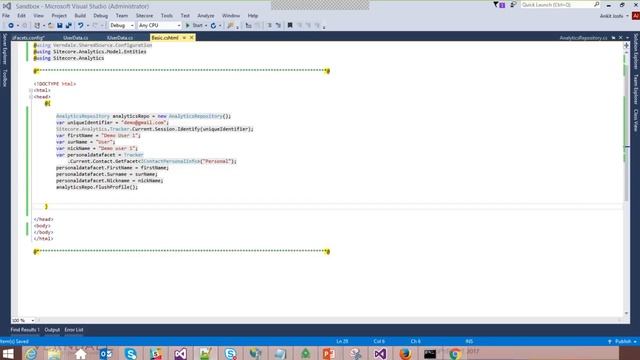
Task: Open the Analyze menu
Action: point(206,16)
